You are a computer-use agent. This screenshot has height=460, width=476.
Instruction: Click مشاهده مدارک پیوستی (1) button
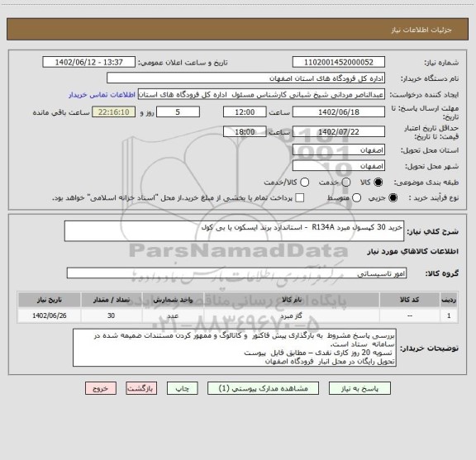pos(263,388)
